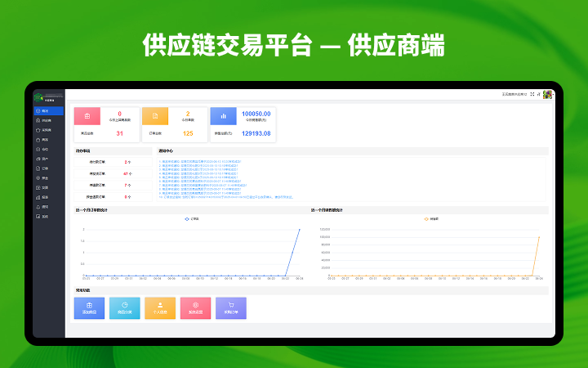Expand the second sidebar menu item

[x=48, y=119]
